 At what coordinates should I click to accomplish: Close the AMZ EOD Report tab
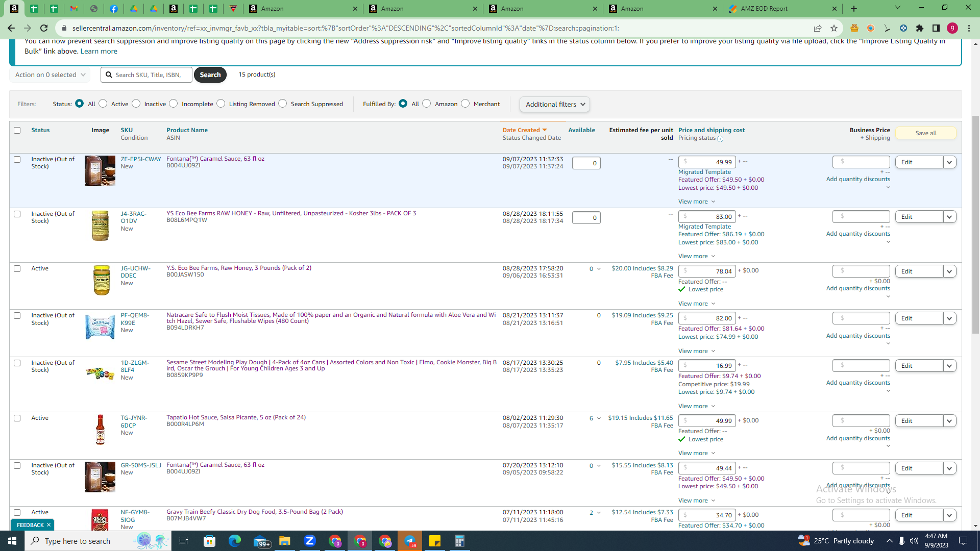click(x=835, y=9)
